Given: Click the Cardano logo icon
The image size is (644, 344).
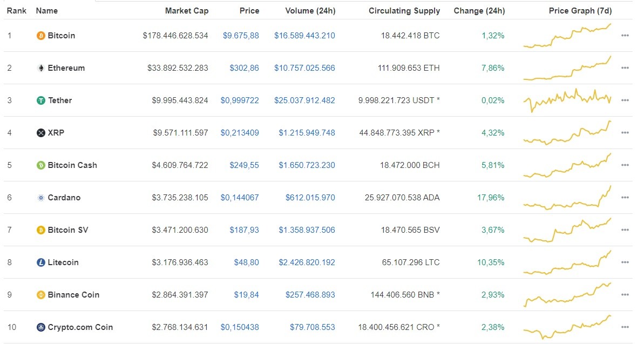Looking at the screenshot, I should (x=40, y=198).
